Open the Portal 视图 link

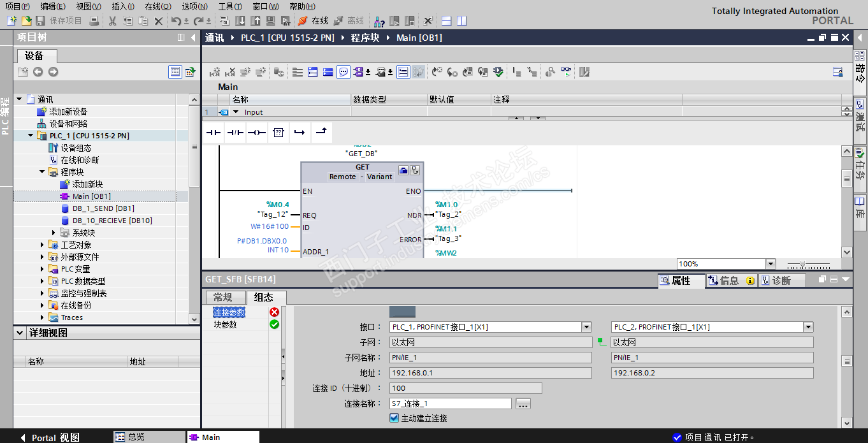pos(50,437)
